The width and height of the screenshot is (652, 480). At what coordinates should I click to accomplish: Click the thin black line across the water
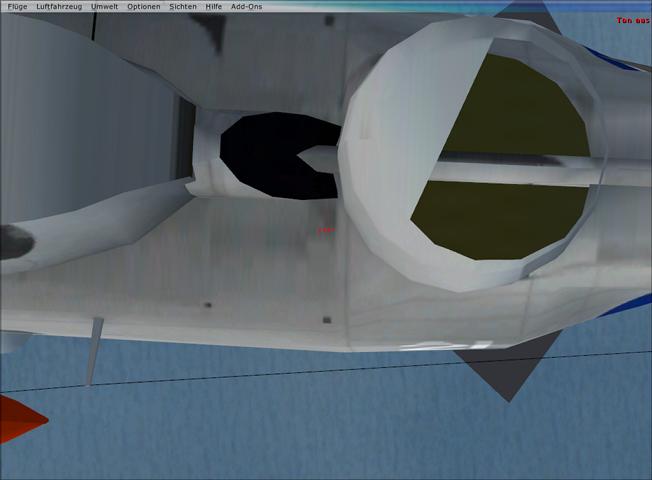(x=300, y=375)
